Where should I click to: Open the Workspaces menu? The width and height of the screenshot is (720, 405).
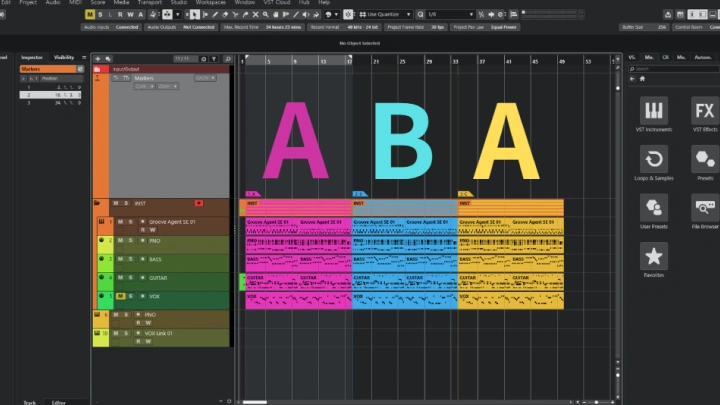[211, 2]
